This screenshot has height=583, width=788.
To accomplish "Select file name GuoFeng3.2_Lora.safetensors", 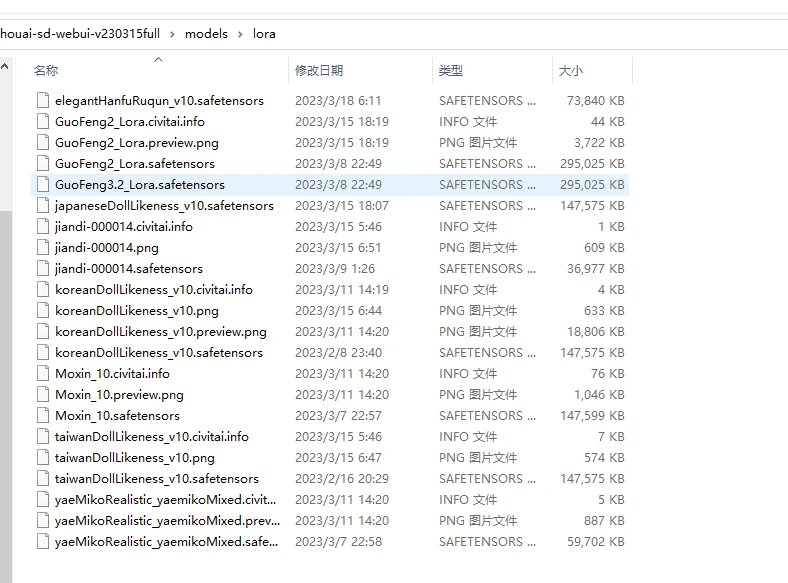I will 140,185.
